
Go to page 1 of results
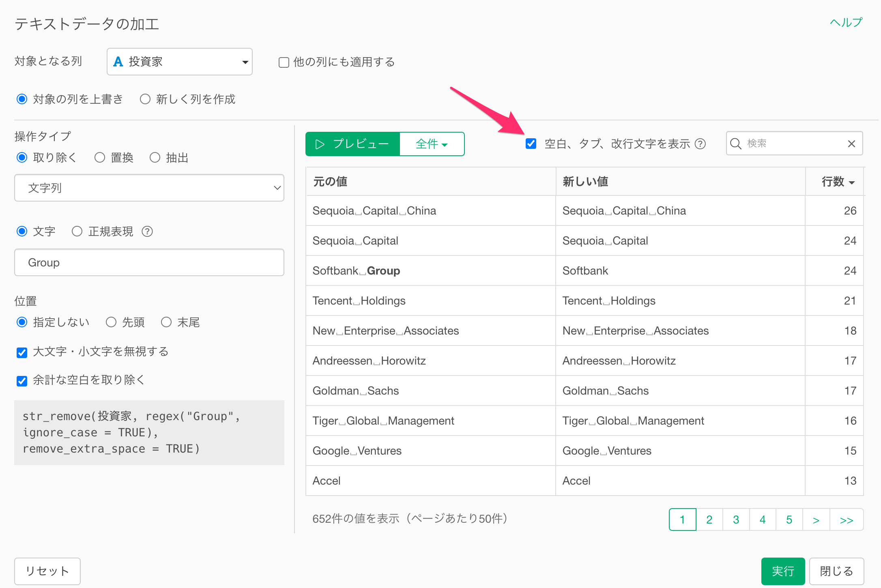tap(683, 519)
